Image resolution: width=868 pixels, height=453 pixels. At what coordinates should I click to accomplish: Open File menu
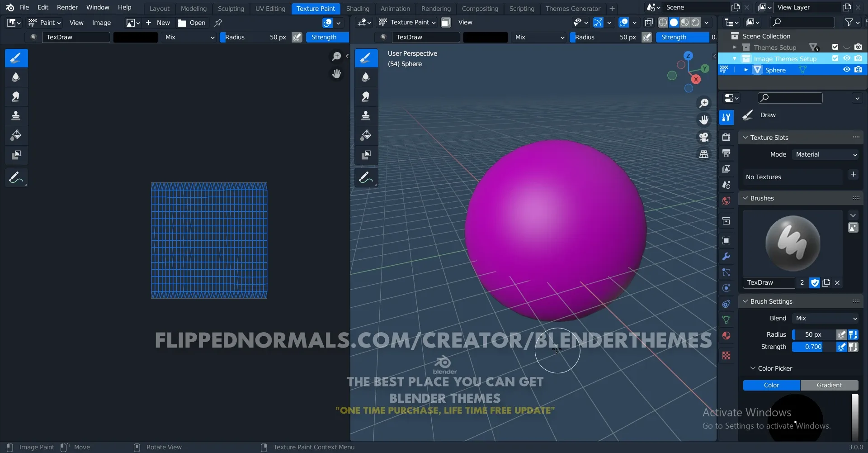point(24,7)
